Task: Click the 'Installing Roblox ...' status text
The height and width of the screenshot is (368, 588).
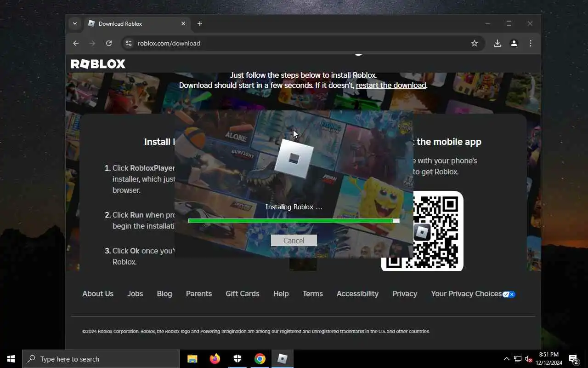Action: 294,207
